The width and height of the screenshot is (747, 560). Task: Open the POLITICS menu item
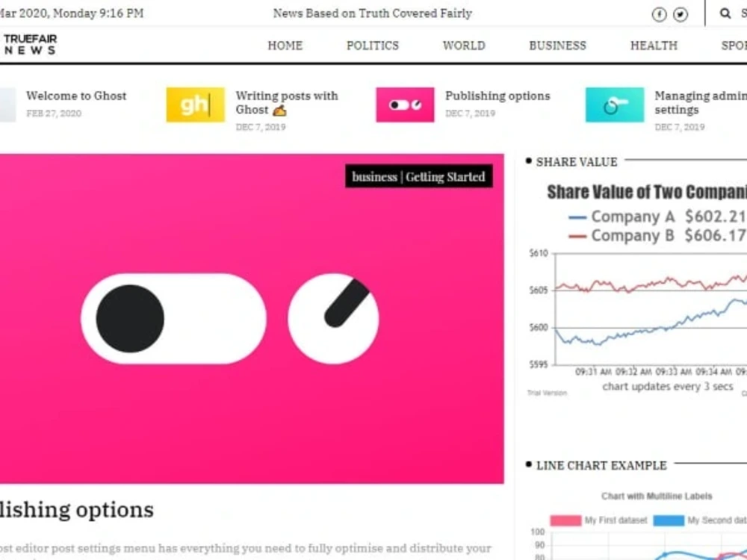[373, 46]
